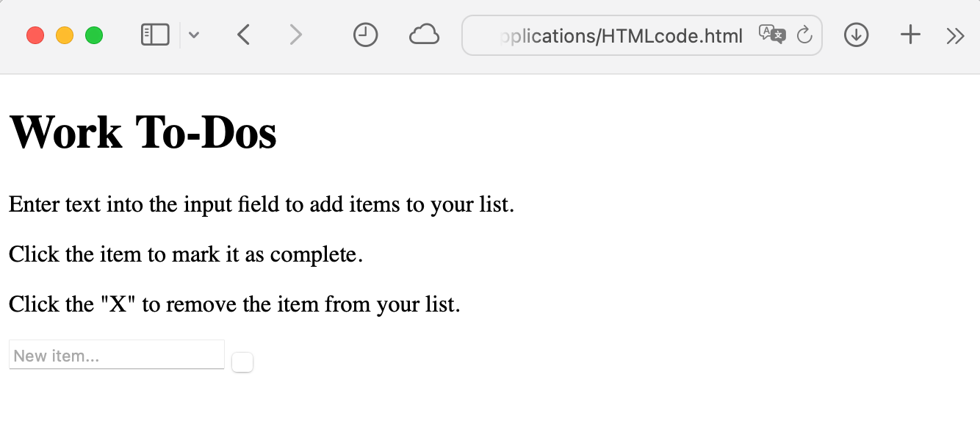Open the history clock icon
The image size is (980, 438).
(365, 35)
